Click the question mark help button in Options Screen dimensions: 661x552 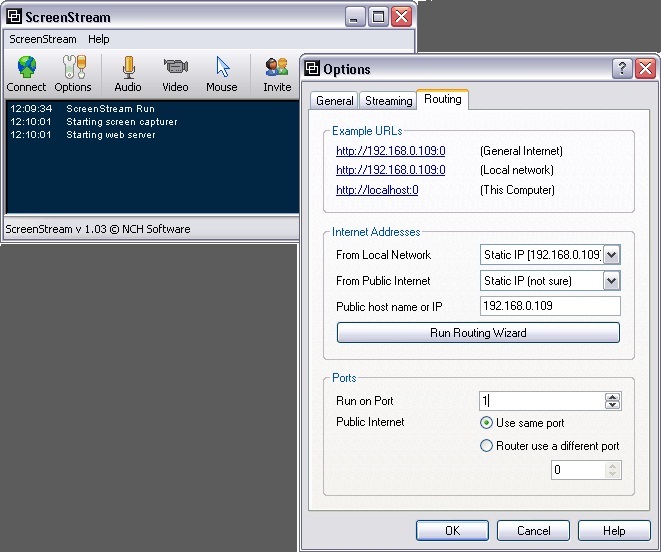(622, 68)
